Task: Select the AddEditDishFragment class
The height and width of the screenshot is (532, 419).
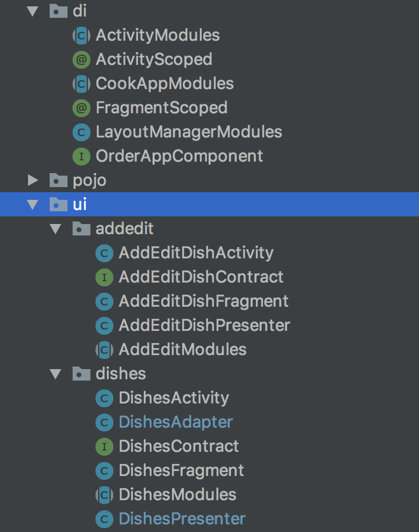Action: click(203, 301)
